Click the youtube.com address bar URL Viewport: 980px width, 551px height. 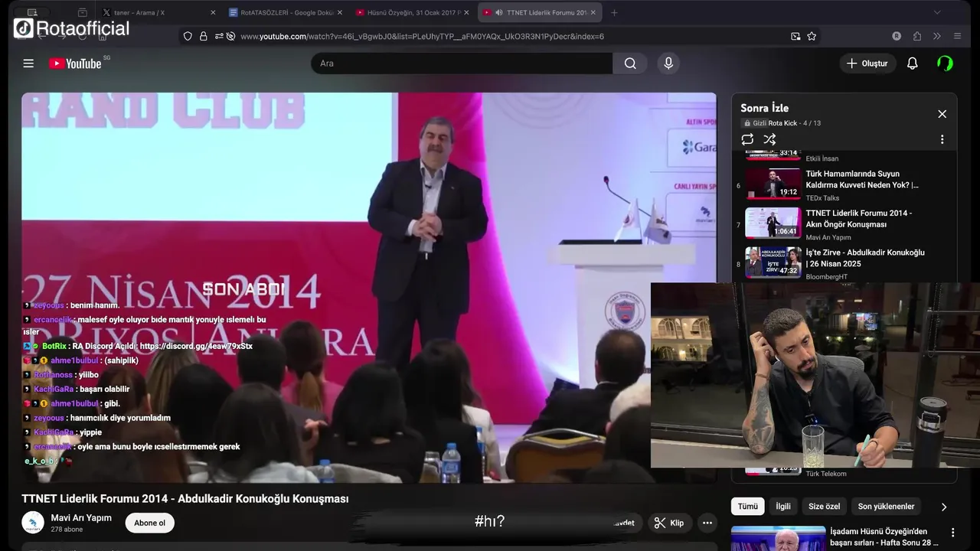pyautogui.click(x=422, y=36)
